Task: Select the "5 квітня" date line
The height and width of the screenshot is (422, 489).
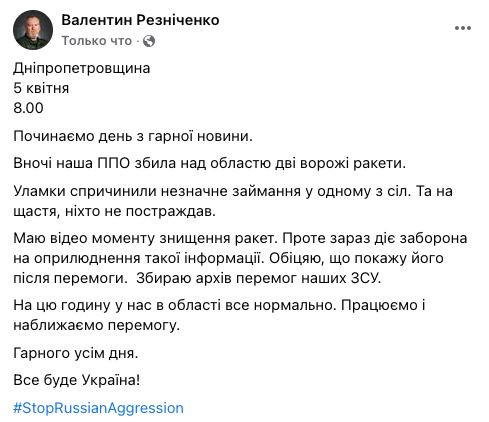Action: click(41, 88)
